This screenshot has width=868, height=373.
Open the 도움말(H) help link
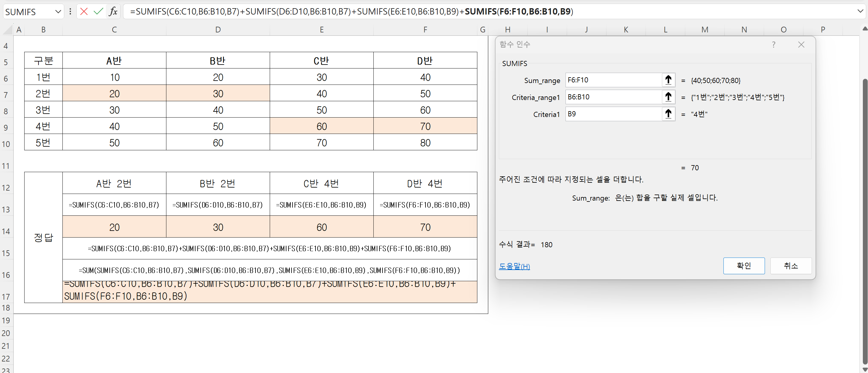[x=514, y=266]
